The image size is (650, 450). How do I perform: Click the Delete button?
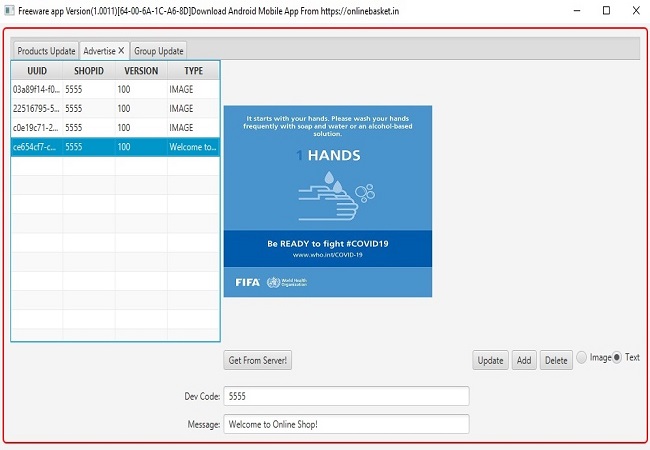pyautogui.click(x=556, y=360)
